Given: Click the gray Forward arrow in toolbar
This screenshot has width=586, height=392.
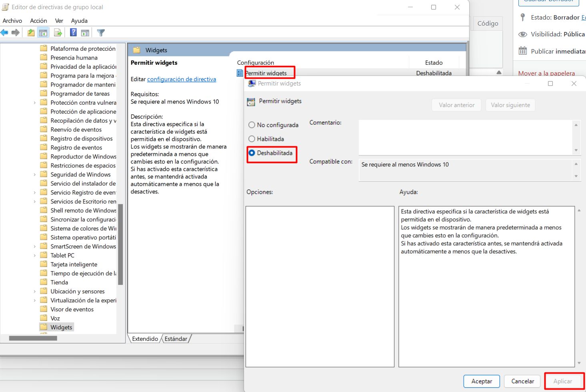Looking at the screenshot, I should (16, 33).
